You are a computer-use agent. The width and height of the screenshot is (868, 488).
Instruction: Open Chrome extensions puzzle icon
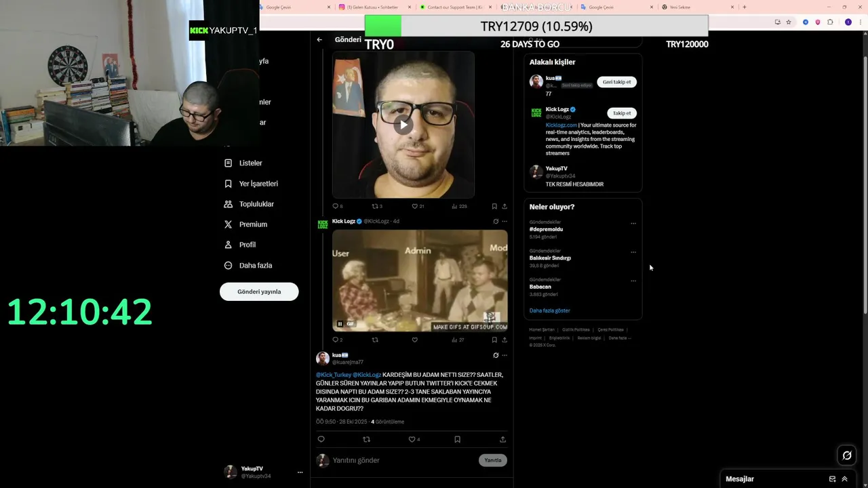(830, 22)
